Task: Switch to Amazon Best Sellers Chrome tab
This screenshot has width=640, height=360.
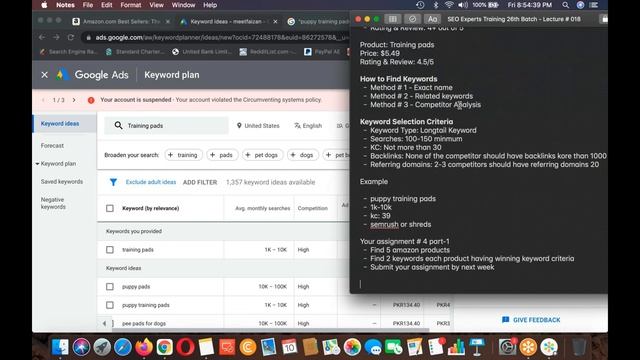Action: pos(121,21)
